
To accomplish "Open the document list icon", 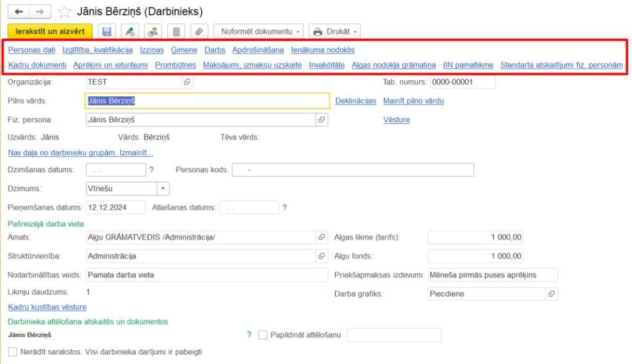I will tap(175, 31).
